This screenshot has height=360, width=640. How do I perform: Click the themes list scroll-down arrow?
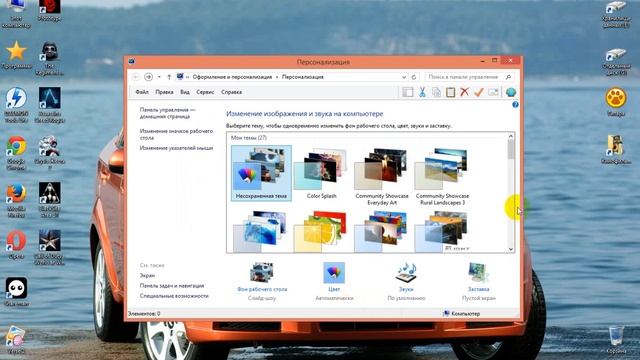511,249
